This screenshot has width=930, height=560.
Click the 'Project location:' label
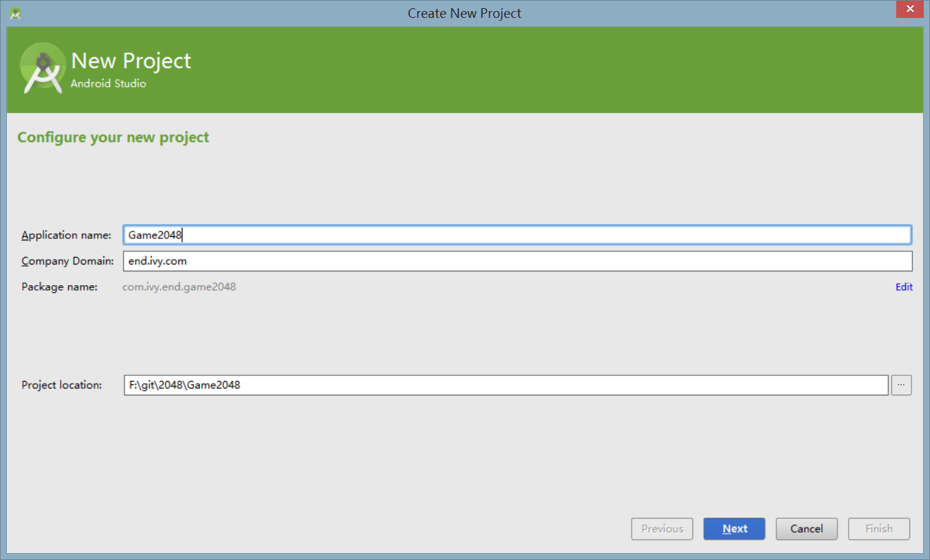(x=62, y=385)
